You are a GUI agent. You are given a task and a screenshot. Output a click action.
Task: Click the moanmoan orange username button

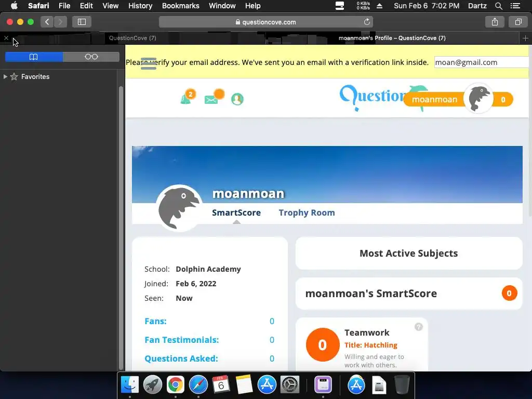(434, 99)
